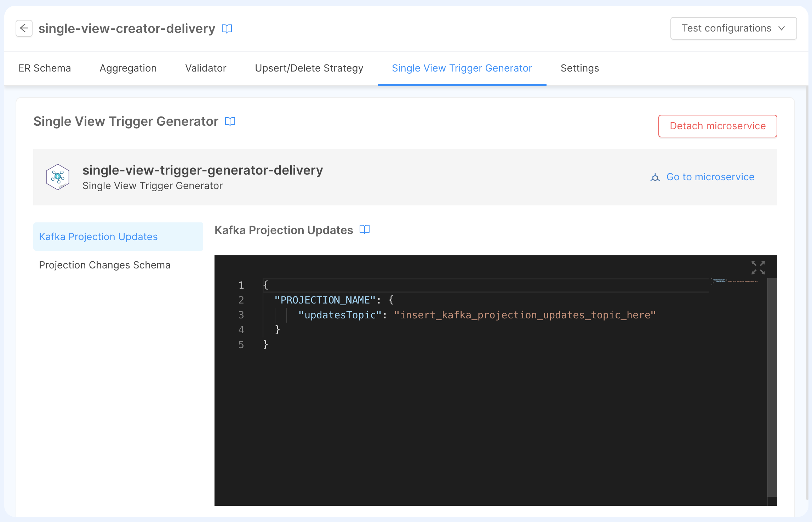812x522 pixels.
Task: Switch to the ER Schema tab
Action: coord(45,68)
